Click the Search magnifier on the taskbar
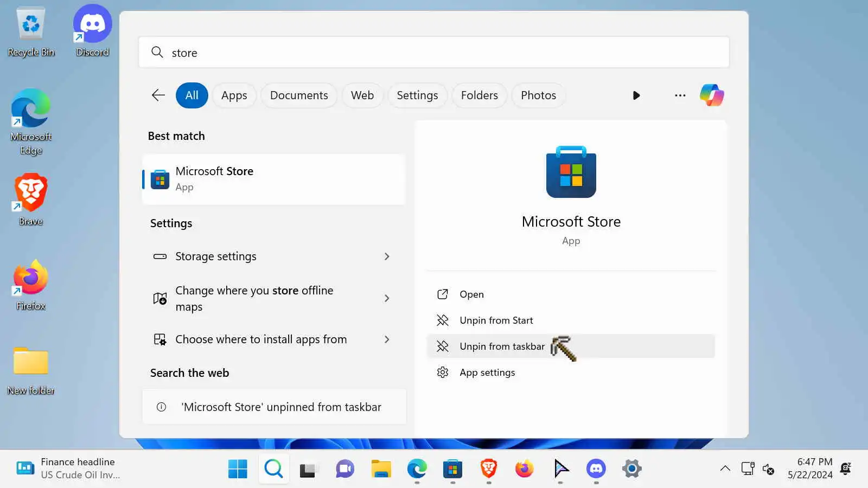This screenshot has height=488, width=868. coord(273,468)
